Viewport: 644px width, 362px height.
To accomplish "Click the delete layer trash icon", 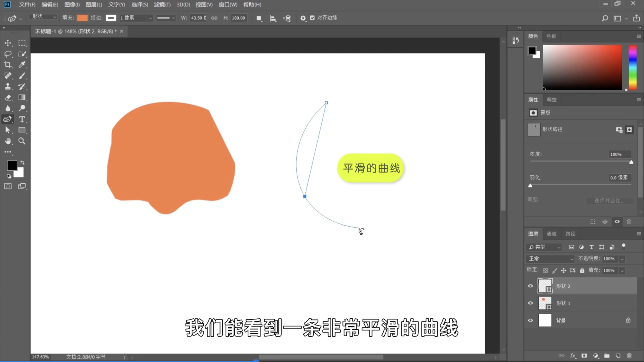I will tap(630, 355).
